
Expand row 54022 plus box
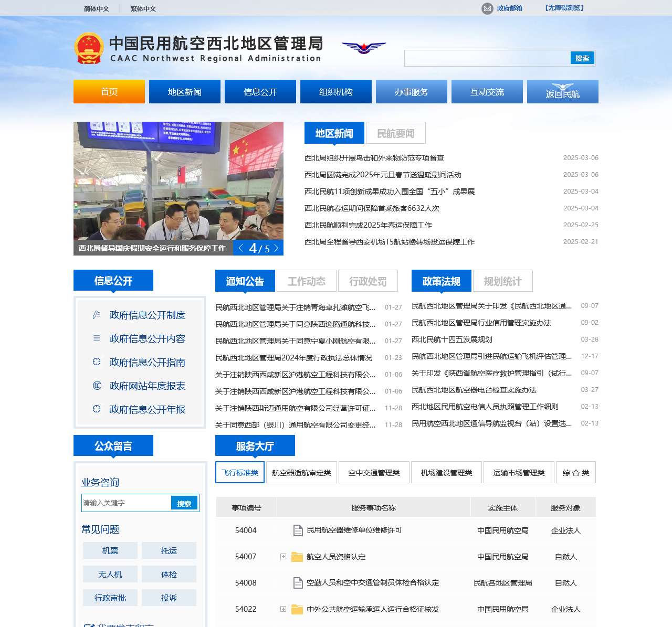point(283,609)
